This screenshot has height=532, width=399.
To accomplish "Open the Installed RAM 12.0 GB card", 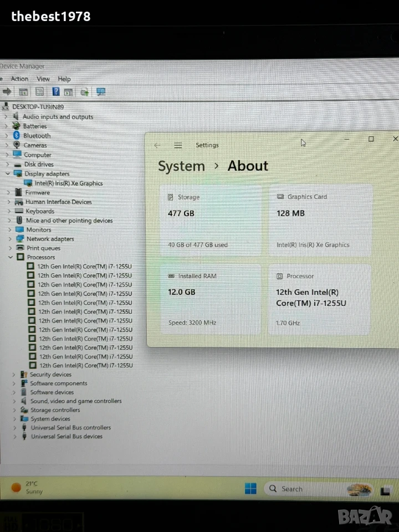I will [211, 299].
